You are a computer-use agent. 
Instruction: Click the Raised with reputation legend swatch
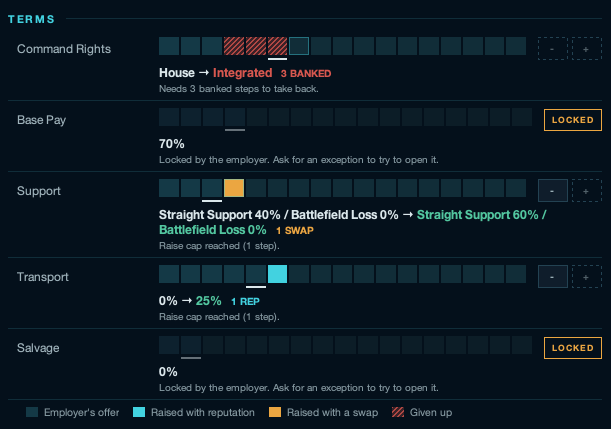pyautogui.click(x=139, y=412)
